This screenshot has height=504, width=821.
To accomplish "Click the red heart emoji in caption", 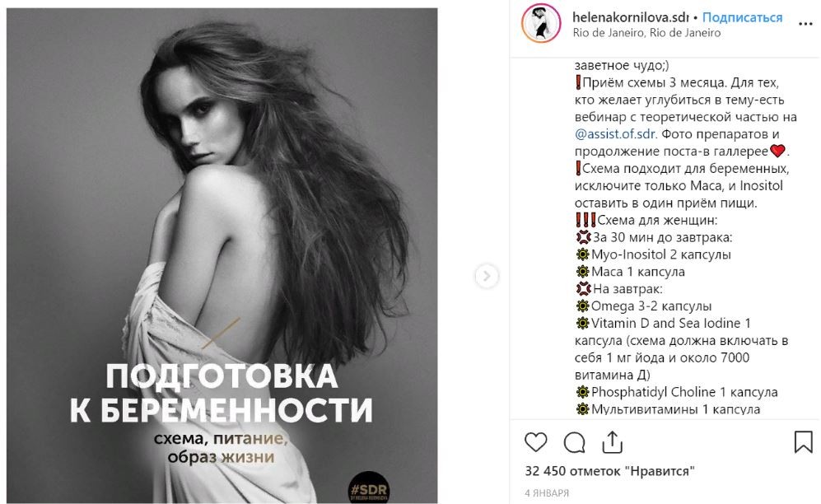I will (777, 152).
